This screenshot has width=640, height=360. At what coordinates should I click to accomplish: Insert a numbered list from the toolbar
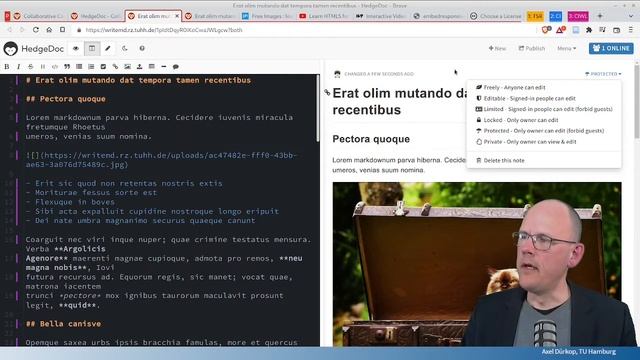click(91, 67)
